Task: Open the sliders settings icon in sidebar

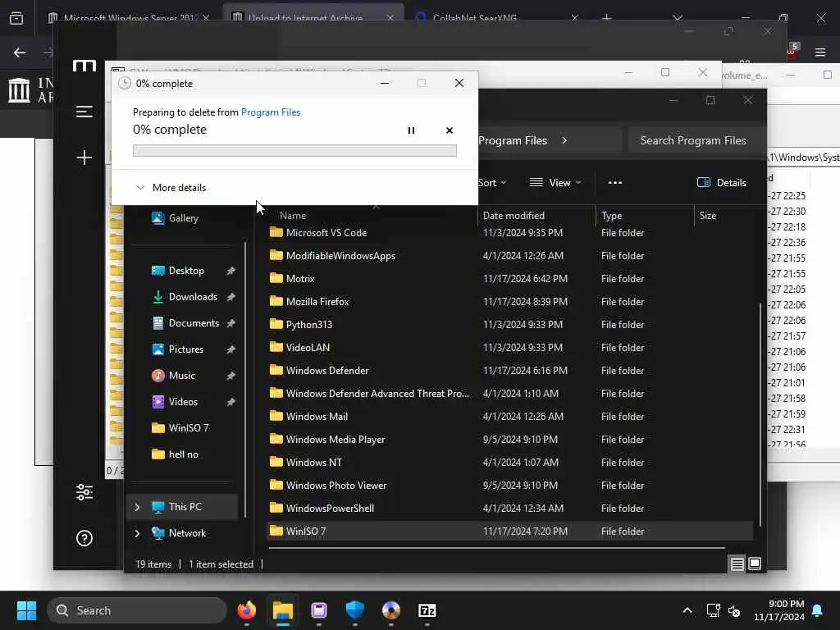Action: point(84,492)
